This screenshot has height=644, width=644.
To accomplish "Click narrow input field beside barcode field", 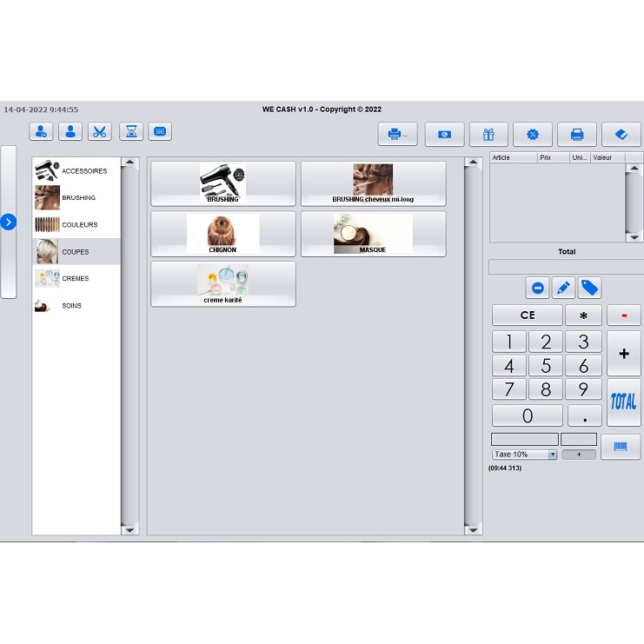I will coord(578,439).
